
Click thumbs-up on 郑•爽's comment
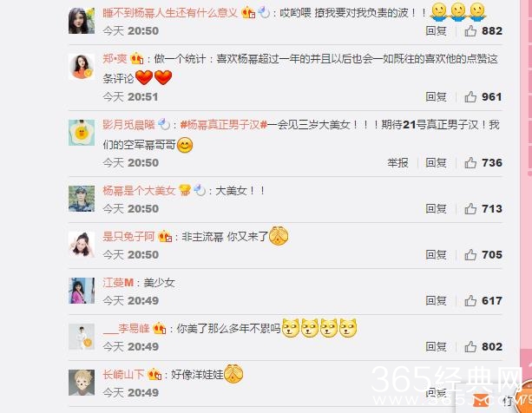[470, 97]
